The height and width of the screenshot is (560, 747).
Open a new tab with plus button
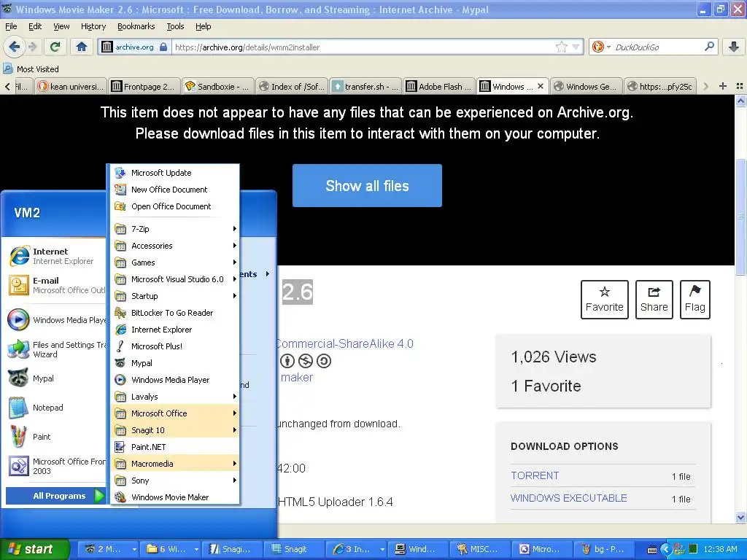pyautogui.click(x=723, y=86)
